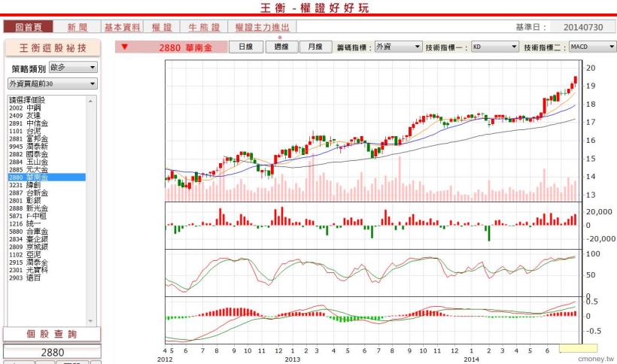Screen dimensions: 617x364
Task: Select 3231 緯創 in the stock list
Action: (x=47, y=185)
